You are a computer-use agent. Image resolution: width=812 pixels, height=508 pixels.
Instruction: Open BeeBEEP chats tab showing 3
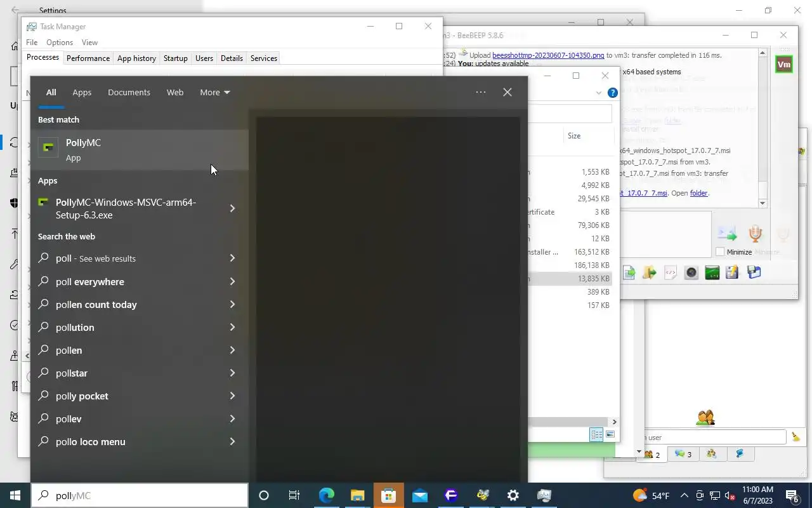pos(683,454)
